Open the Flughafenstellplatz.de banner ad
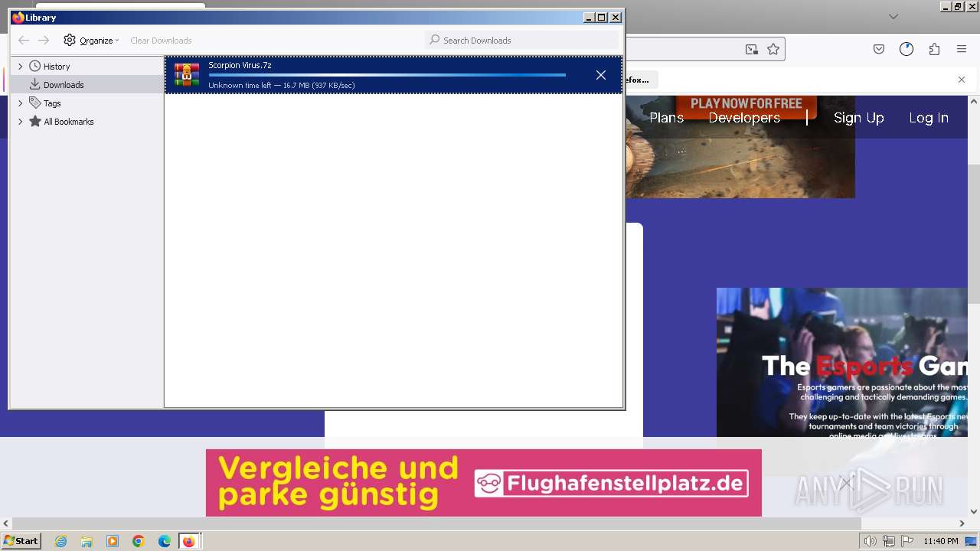 coord(484,483)
